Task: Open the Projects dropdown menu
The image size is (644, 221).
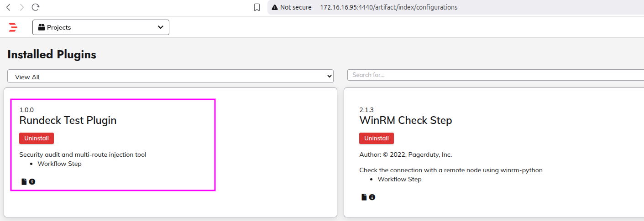Action: (100, 27)
